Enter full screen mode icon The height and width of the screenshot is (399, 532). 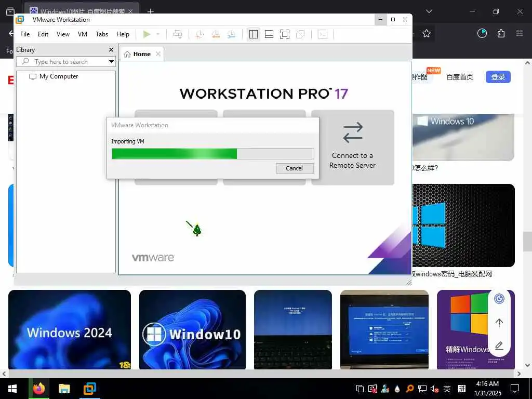coord(285,34)
